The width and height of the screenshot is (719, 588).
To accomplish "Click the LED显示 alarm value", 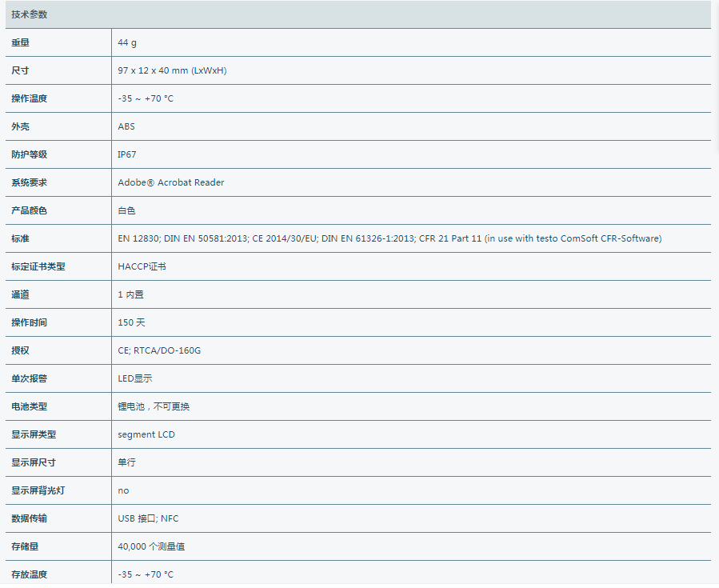I will [135, 378].
